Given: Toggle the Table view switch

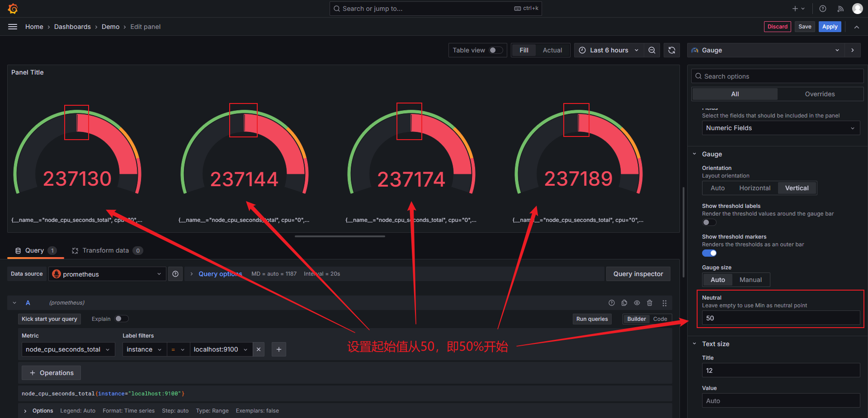Looking at the screenshot, I should (495, 50).
